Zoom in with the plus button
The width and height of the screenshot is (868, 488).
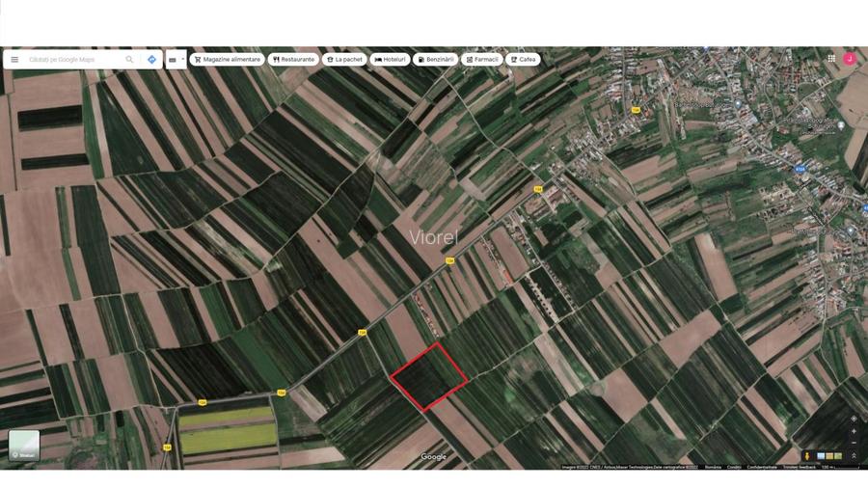854,433
